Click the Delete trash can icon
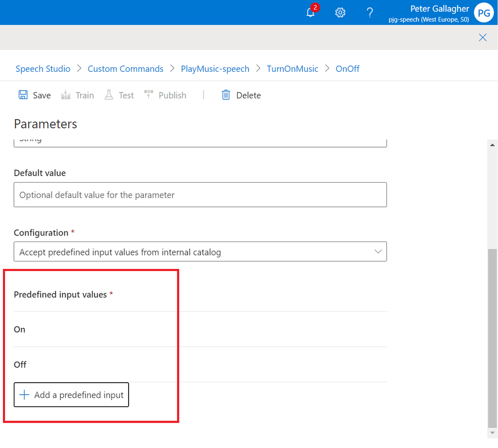Viewport: 498px width, 448px height. tap(226, 95)
